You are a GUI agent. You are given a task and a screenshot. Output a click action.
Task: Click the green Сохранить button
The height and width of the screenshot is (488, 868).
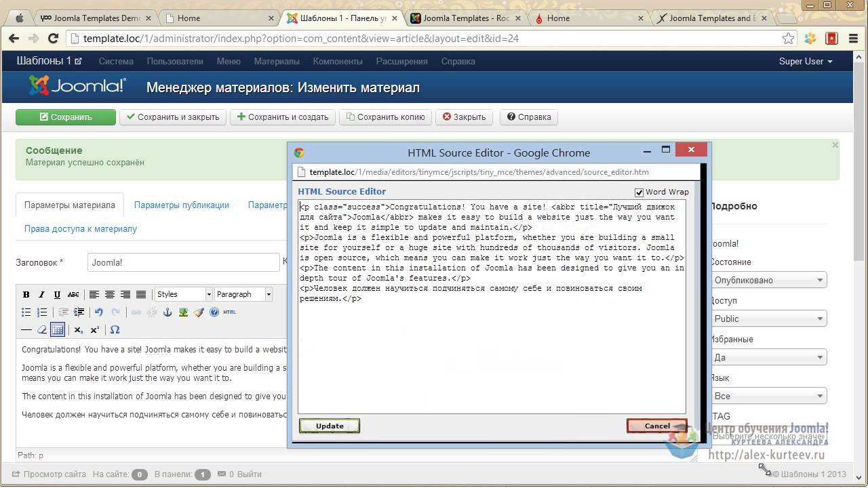[66, 117]
